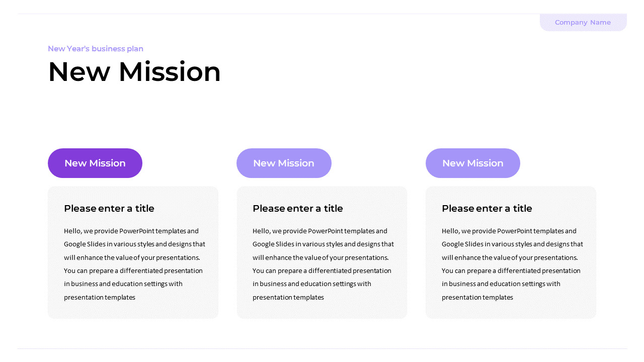Click the middle gray card's bottom empty area
Screen dimensions: 644x362
[x=322, y=311]
